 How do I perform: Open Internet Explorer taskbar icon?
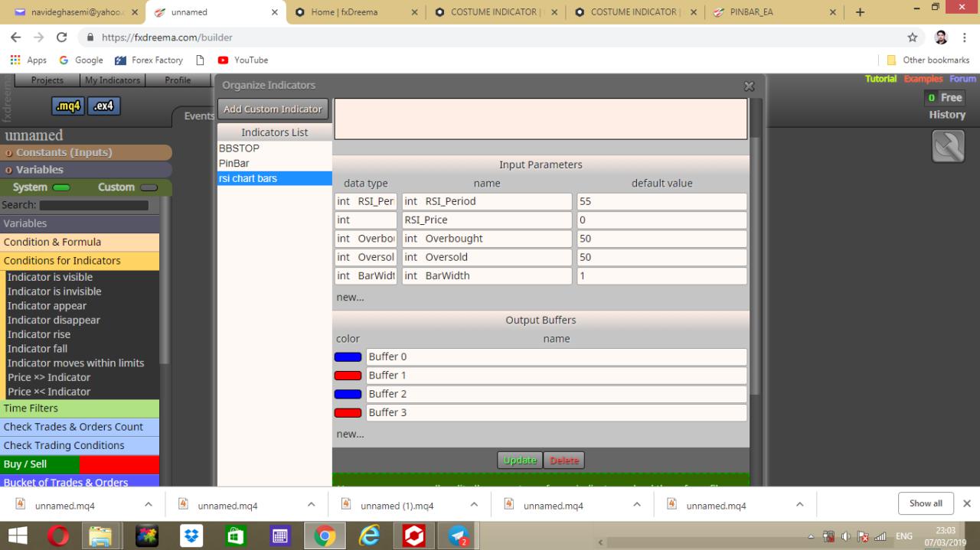371,537
